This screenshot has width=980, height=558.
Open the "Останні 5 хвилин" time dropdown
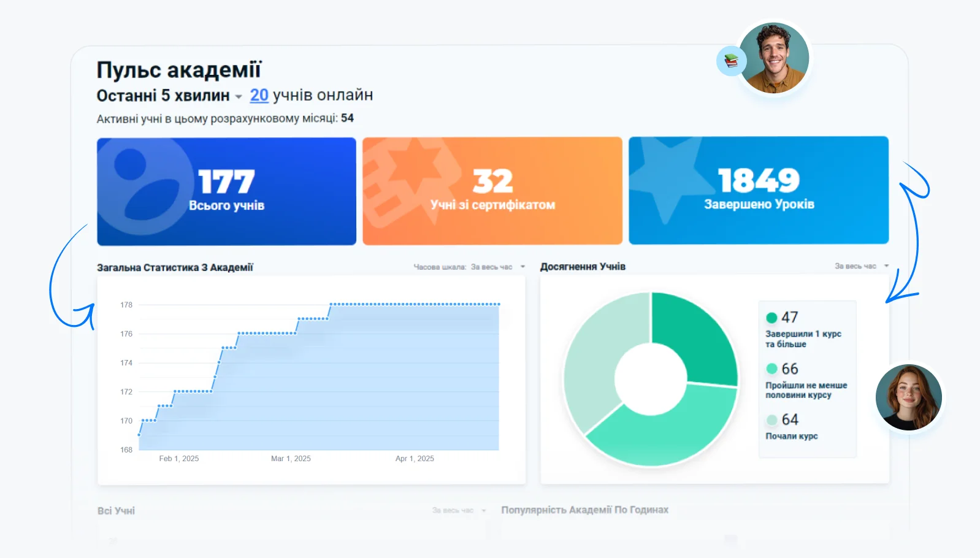click(238, 97)
